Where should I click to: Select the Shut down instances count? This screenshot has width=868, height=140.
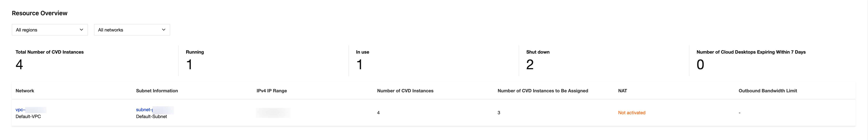[x=530, y=64]
